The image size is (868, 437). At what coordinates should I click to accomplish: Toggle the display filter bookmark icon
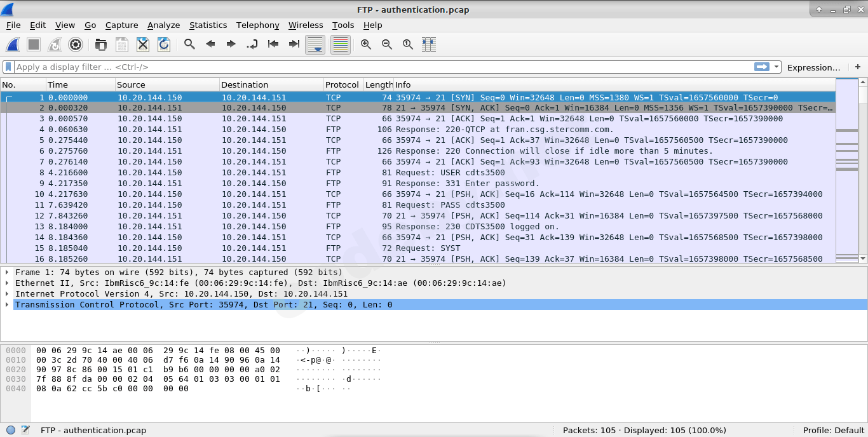tap(8, 67)
